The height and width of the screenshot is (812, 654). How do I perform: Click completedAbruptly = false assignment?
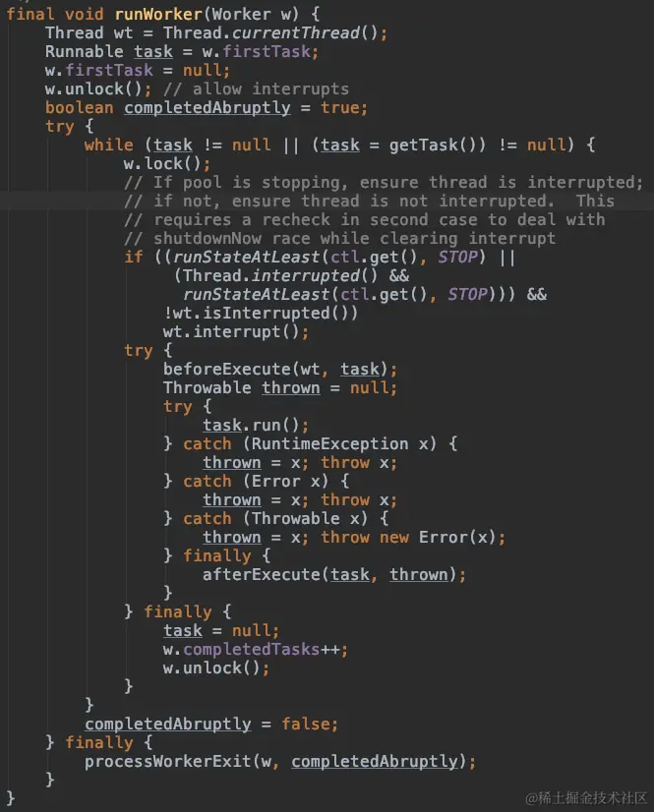[211, 724]
